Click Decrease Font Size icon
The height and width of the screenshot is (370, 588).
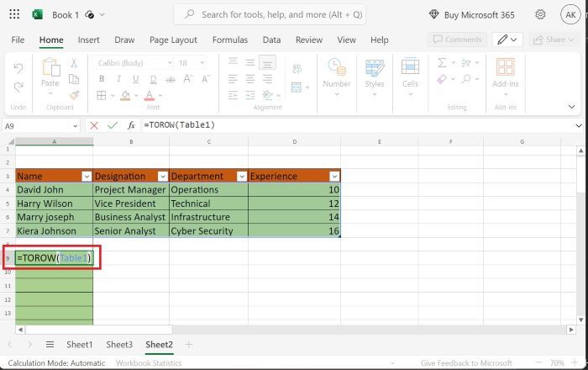[x=206, y=79]
